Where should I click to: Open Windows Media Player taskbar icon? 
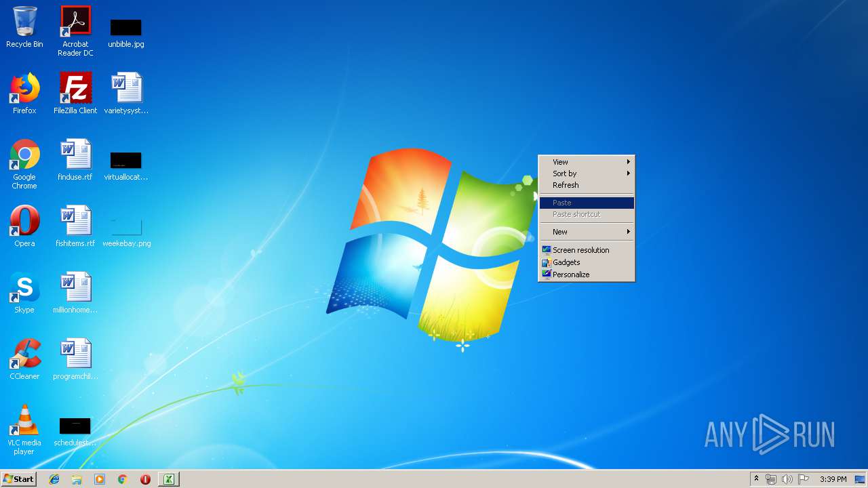click(100, 479)
